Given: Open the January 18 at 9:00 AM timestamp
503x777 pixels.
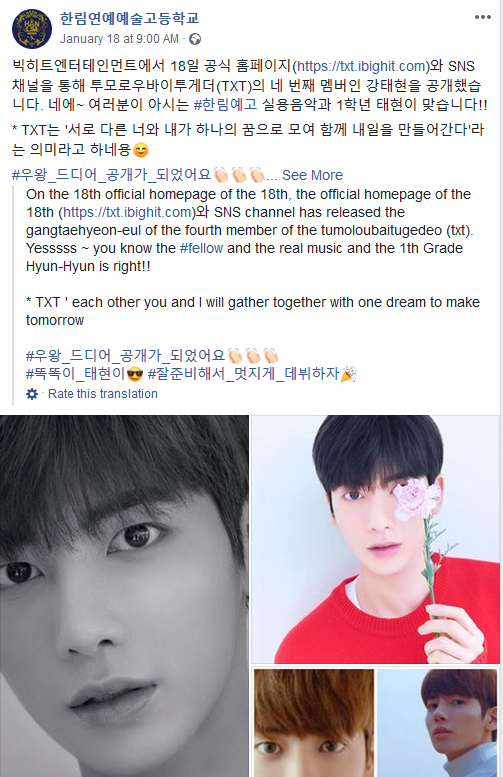Looking at the screenshot, I should (x=119, y=39).
